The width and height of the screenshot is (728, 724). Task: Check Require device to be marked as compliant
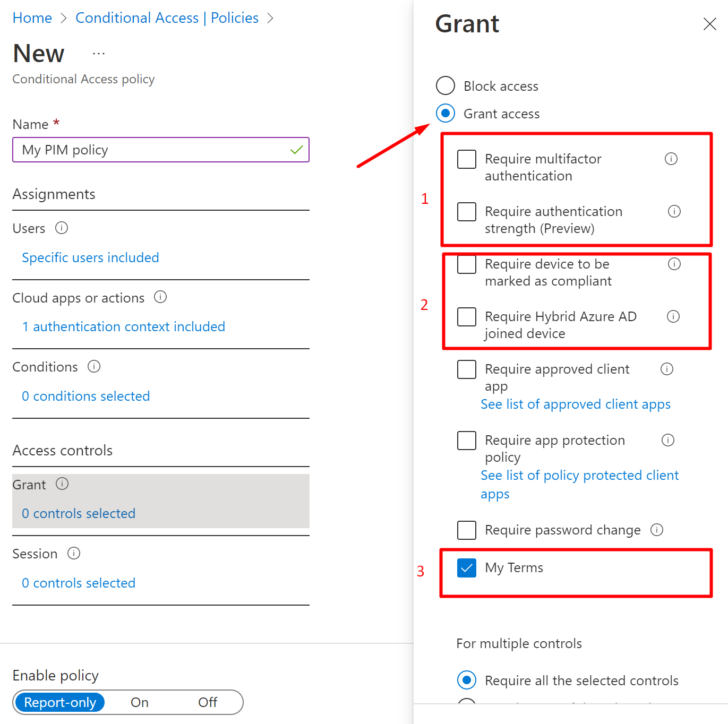[467, 264]
